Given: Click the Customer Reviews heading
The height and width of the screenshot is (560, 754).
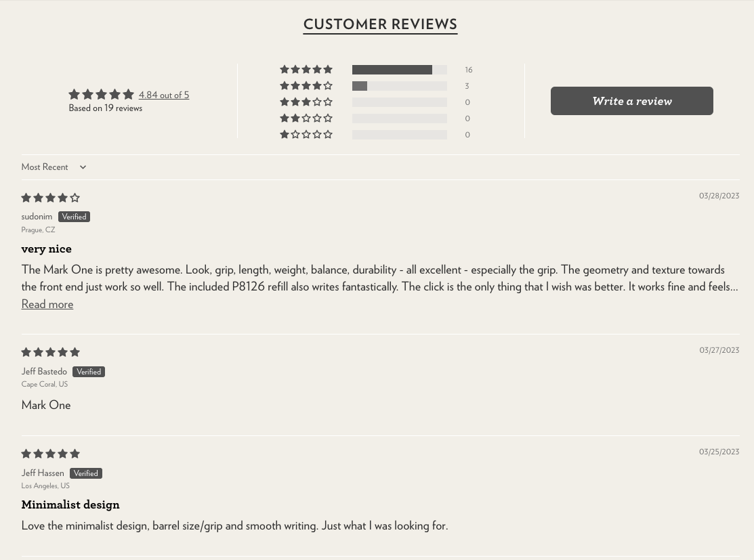Looking at the screenshot, I should [380, 24].
